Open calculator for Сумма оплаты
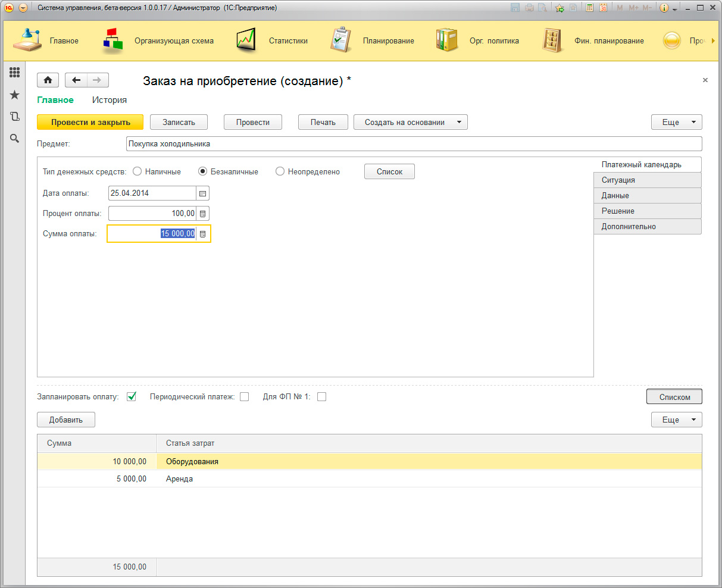 [202, 234]
